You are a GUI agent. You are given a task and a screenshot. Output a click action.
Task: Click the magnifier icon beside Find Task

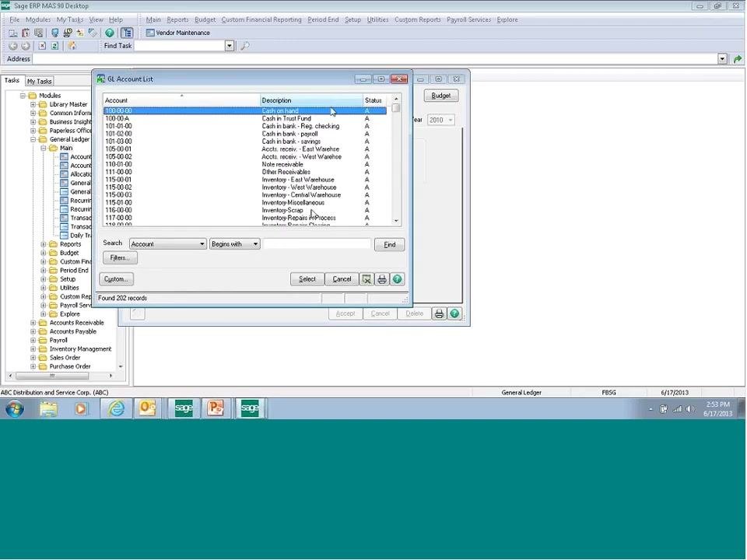(x=245, y=46)
